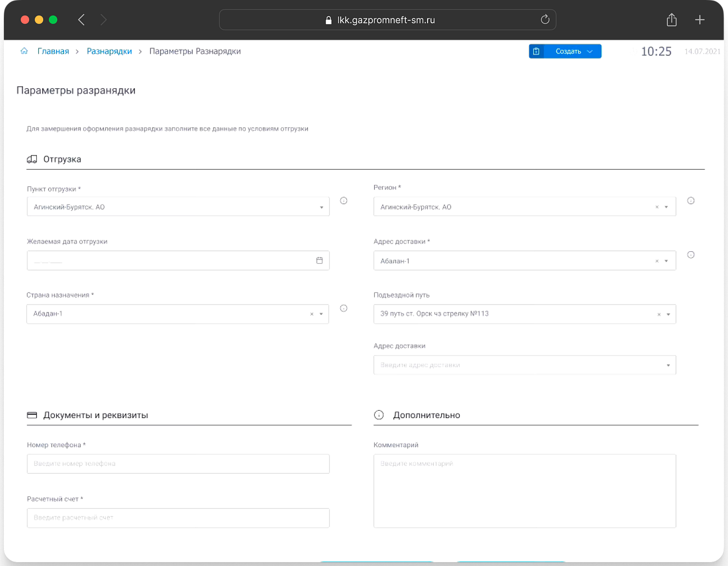728x566 pixels.
Task: Click the Расчетный счет input field
Action: (x=178, y=518)
